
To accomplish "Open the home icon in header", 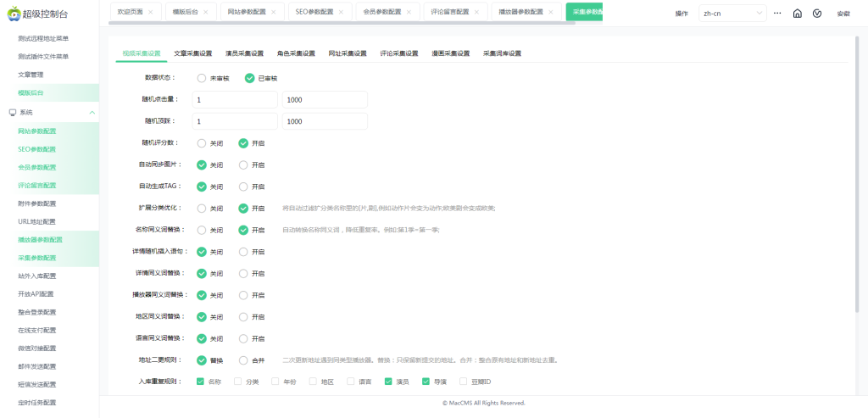I will coord(797,14).
